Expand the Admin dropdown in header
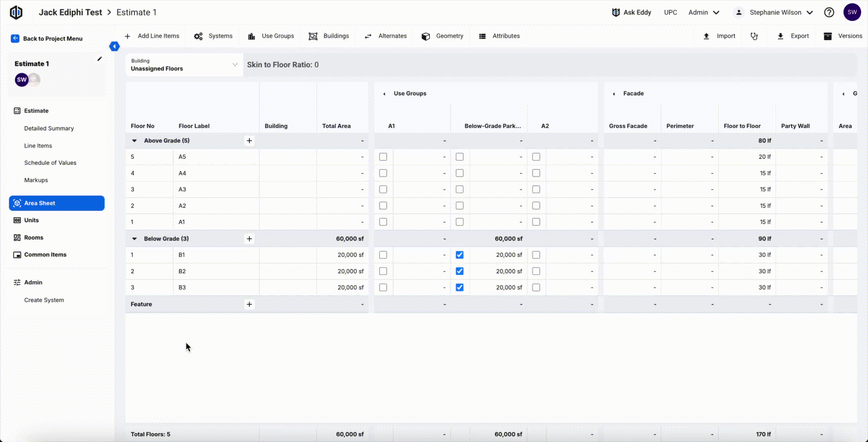868x442 pixels. pyautogui.click(x=704, y=12)
